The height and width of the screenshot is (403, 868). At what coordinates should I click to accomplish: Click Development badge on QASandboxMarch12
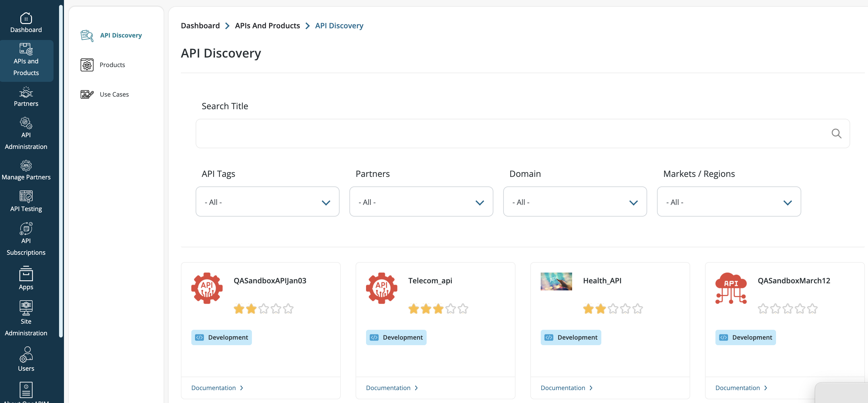[x=745, y=337]
